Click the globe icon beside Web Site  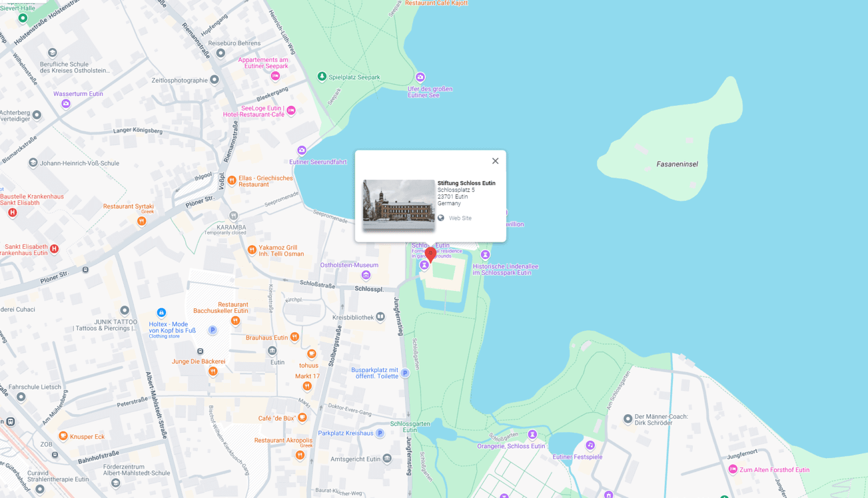click(441, 218)
